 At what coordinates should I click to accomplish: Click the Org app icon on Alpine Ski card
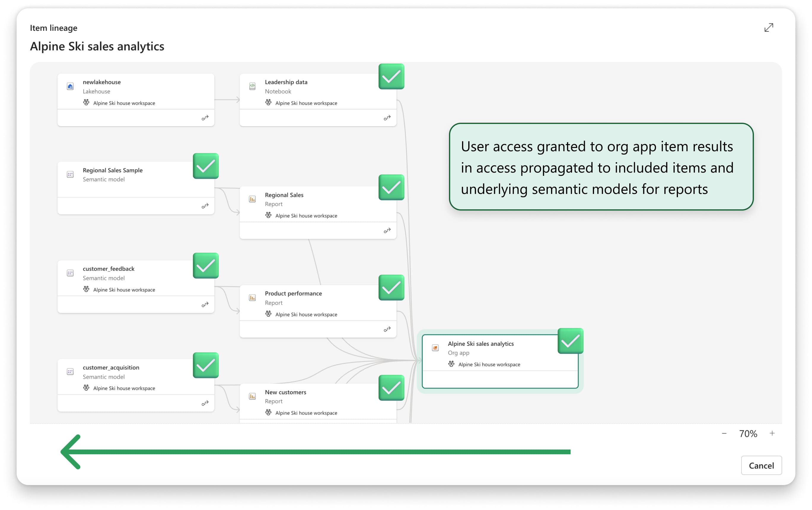click(435, 348)
